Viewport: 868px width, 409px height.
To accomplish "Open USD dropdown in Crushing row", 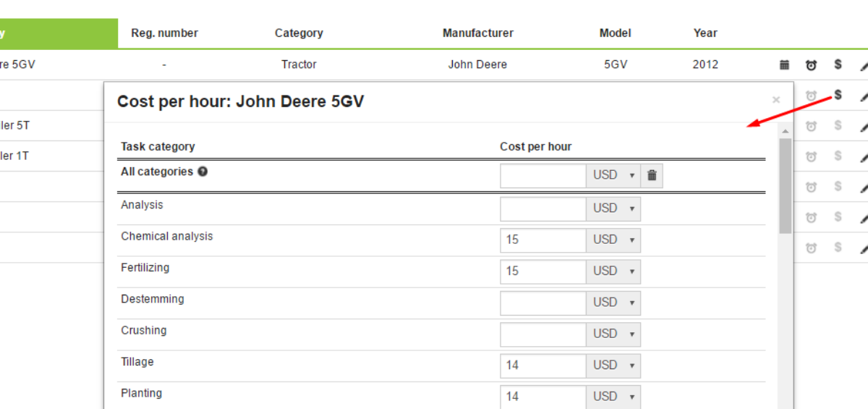I will click(613, 334).
